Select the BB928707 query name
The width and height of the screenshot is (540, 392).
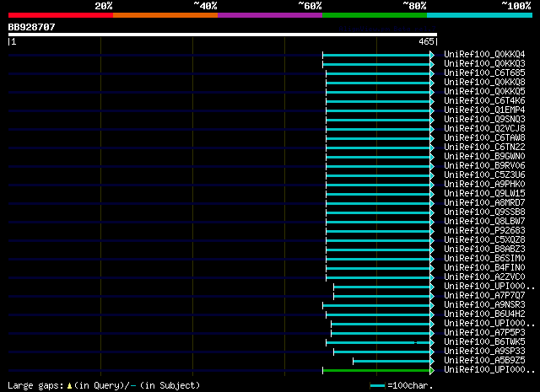tap(32, 27)
